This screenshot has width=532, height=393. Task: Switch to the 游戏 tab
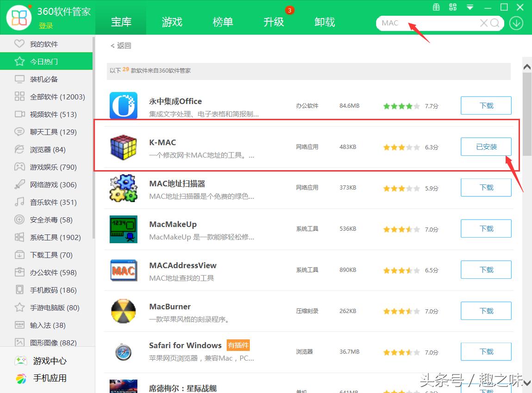pyautogui.click(x=172, y=22)
